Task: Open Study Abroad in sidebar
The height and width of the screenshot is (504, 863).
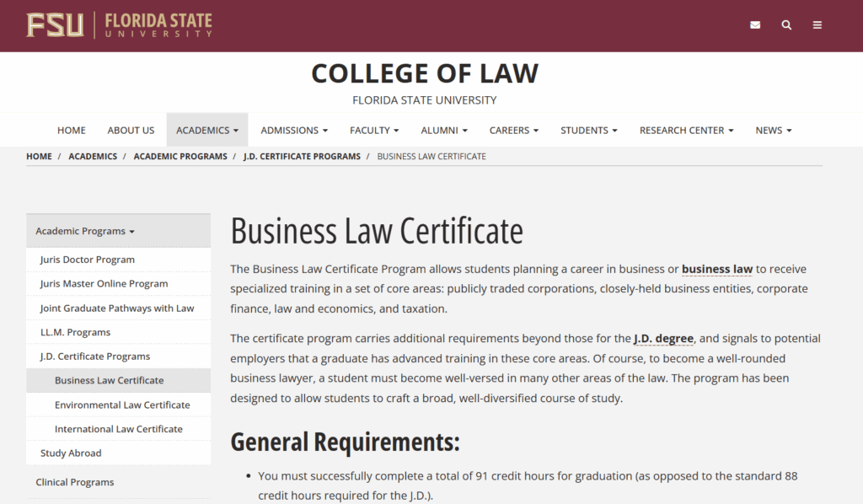Action: click(118, 453)
